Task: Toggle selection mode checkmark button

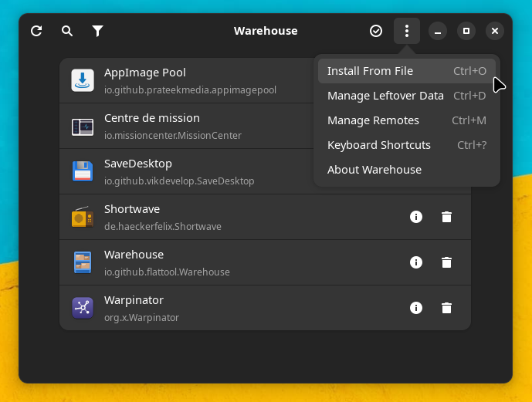Action: tap(376, 31)
